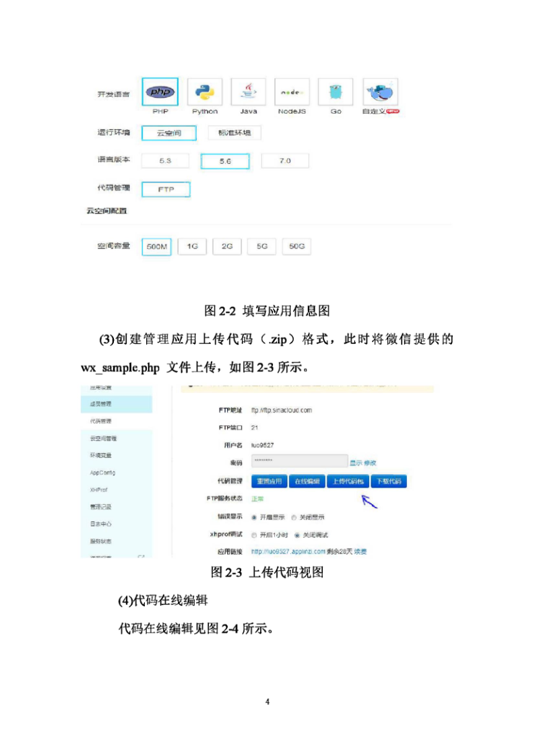The width and height of the screenshot is (535, 756).
Task: Click the 上传代码包 button
Action: 348,481
